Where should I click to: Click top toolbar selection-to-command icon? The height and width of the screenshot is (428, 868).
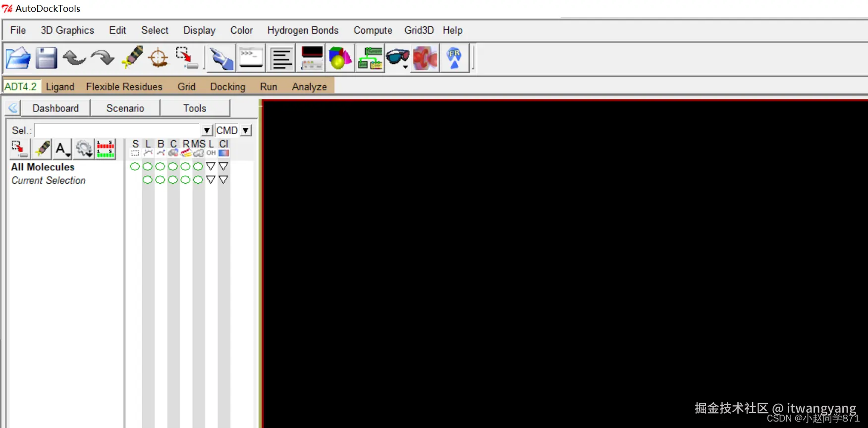(187, 57)
